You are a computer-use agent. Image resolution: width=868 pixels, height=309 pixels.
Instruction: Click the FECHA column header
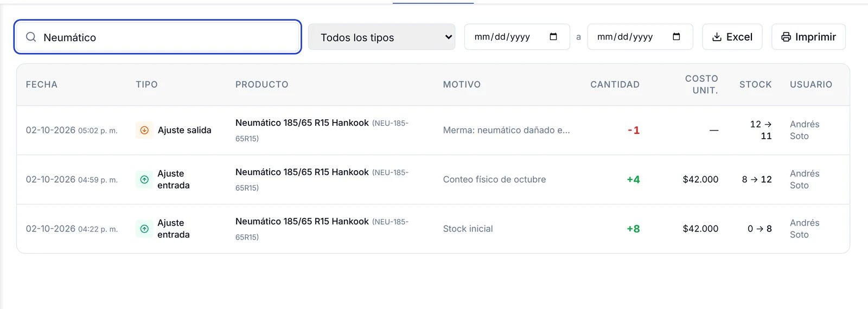click(42, 85)
